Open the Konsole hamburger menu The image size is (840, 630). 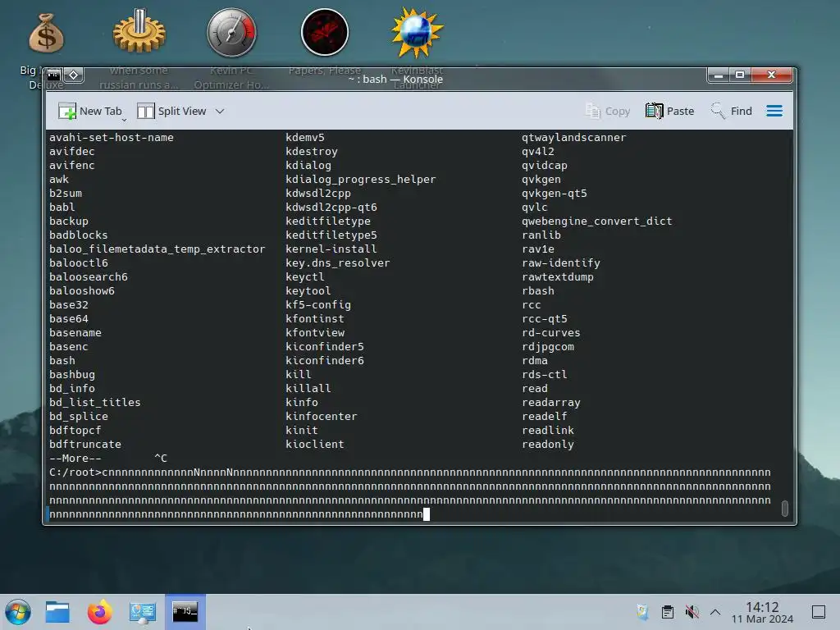[774, 111]
